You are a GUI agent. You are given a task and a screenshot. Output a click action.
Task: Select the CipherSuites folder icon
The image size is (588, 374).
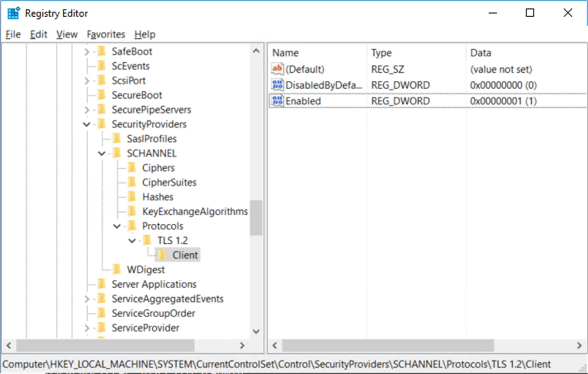click(133, 182)
